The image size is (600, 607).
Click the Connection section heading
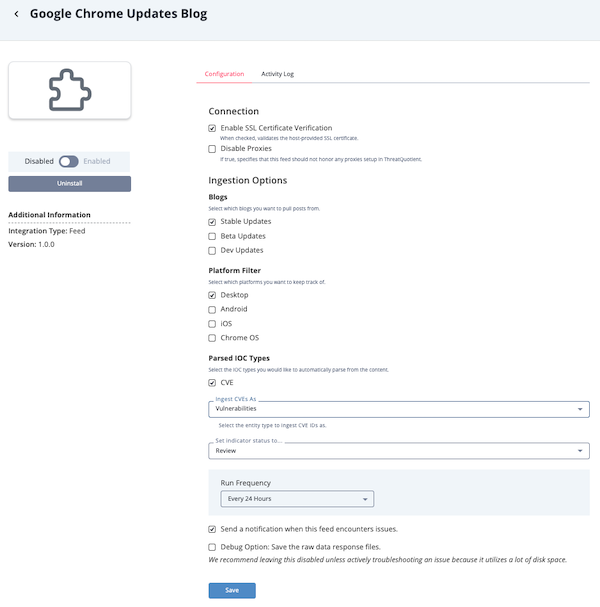pyautogui.click(x=233, y=111)
